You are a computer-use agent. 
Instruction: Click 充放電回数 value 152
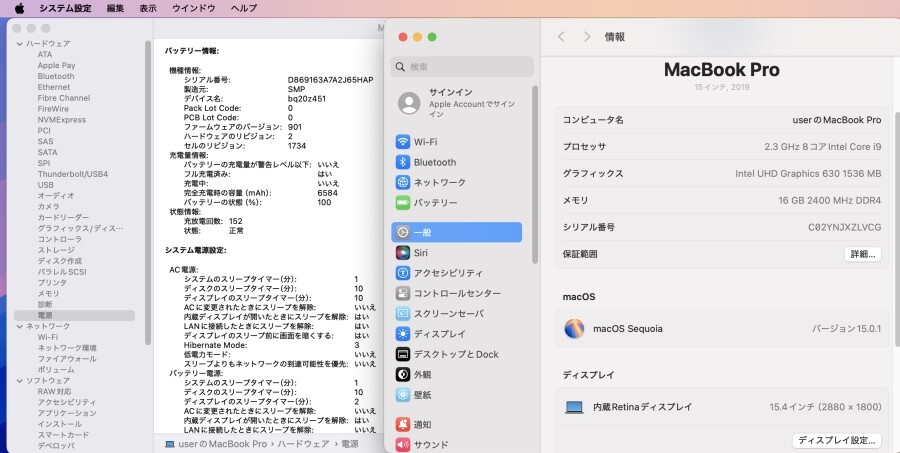coord(235,221)
